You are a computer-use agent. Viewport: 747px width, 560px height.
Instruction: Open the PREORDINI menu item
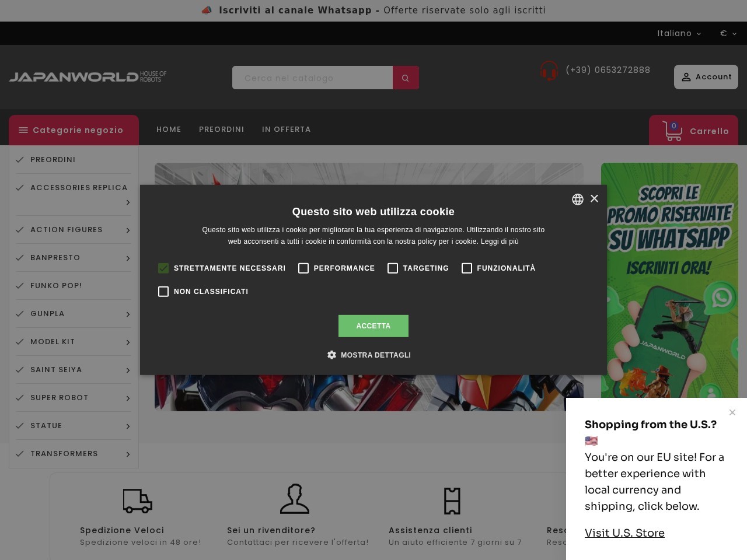pyautogui.click(x=222, y=129)
